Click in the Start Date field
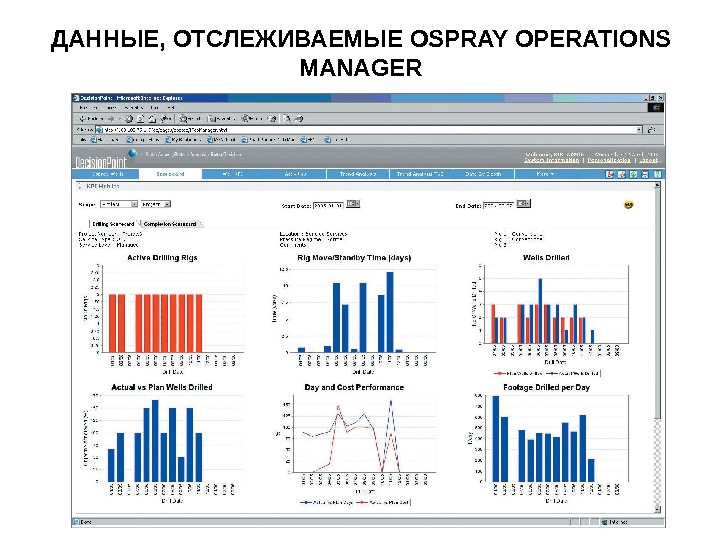The height and width of the screenshot is (540, 720). (328, 205)
